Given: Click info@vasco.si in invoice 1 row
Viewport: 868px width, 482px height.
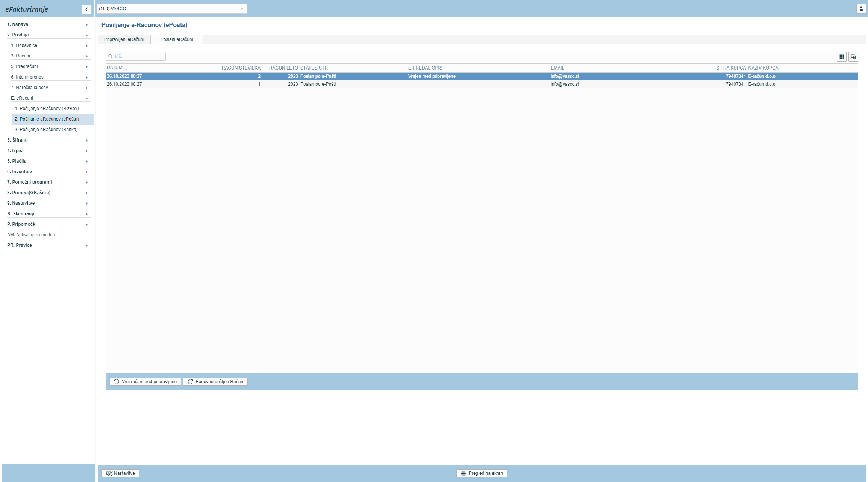Looking at the screenshot, I should pyautogui.click(x=565, y=84).
